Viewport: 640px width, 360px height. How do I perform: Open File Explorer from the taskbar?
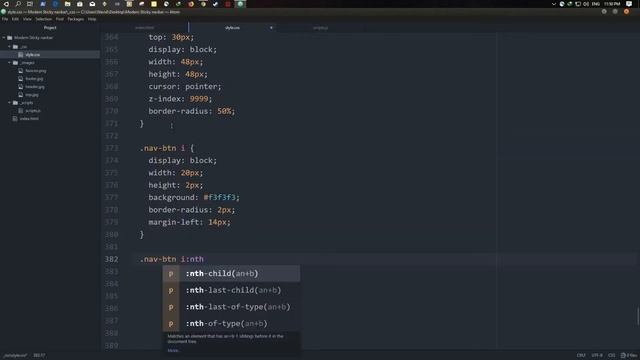(67, 4)
